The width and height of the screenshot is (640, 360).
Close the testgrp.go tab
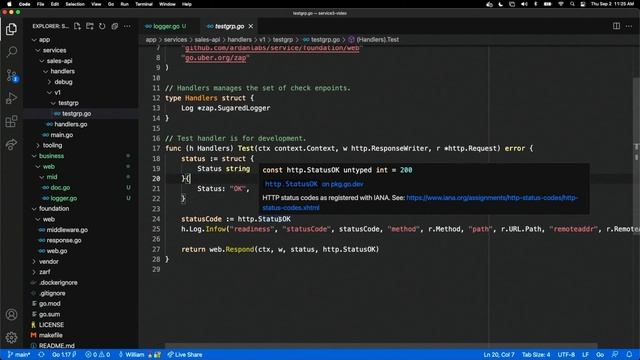click(251, 26)
